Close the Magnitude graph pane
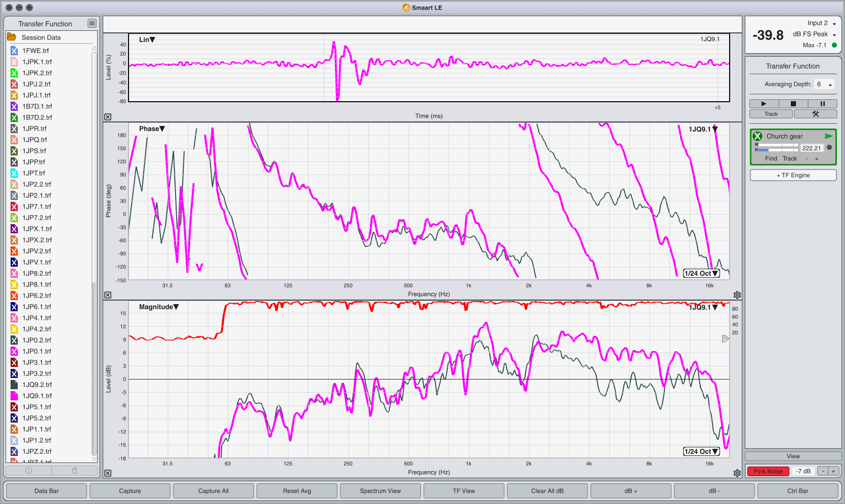The width and height of the screenshot is (845, 504). click(x=108, y=473)
